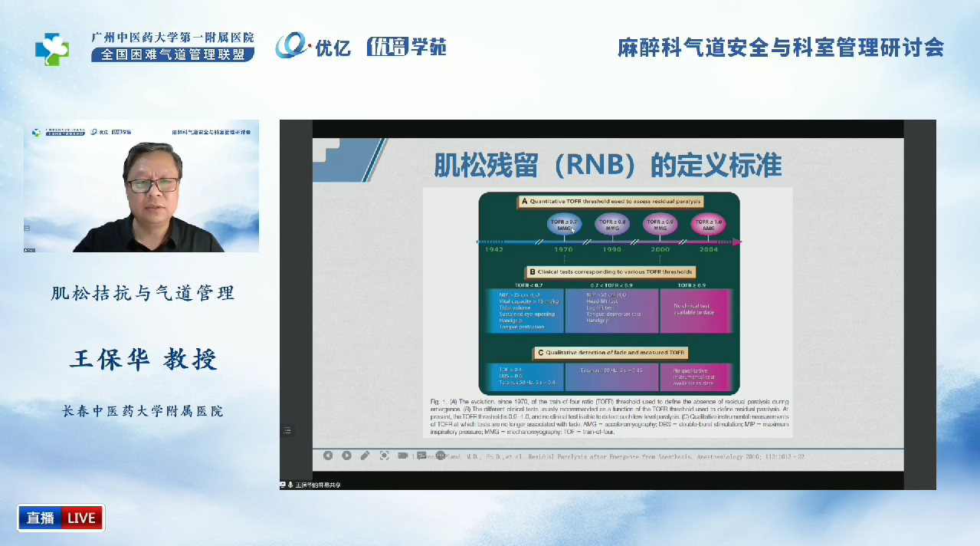This screenshot has height=546, width=980.
Task: Open the focus/zoom tool on slide toolbar
Action: (x=384, y=456)
